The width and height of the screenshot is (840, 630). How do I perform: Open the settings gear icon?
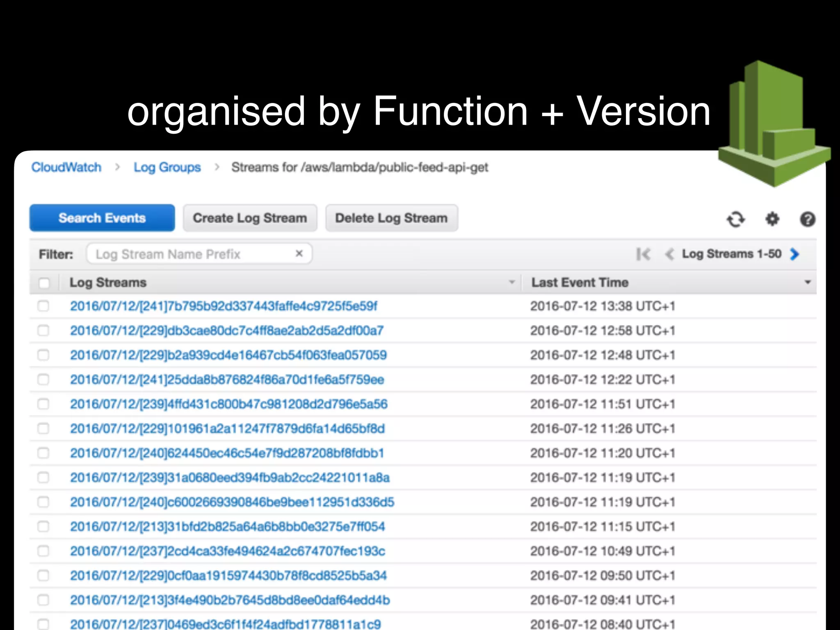772,219
